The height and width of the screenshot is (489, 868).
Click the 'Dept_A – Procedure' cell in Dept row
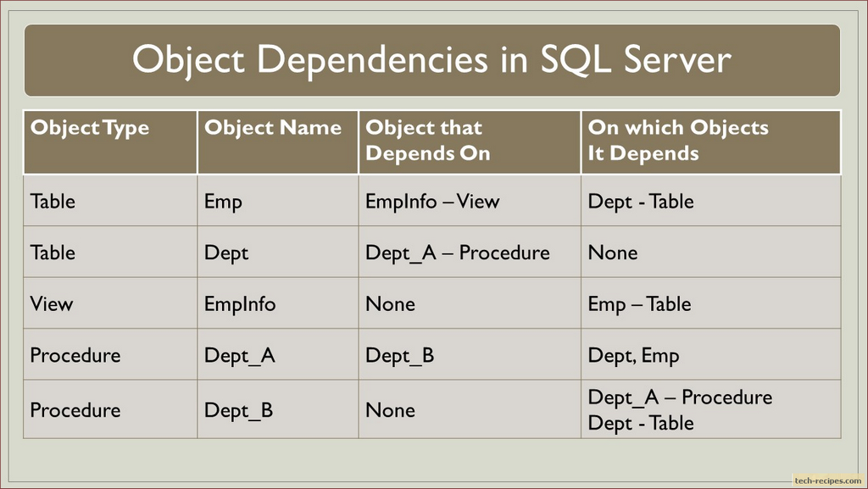(457, 253)
